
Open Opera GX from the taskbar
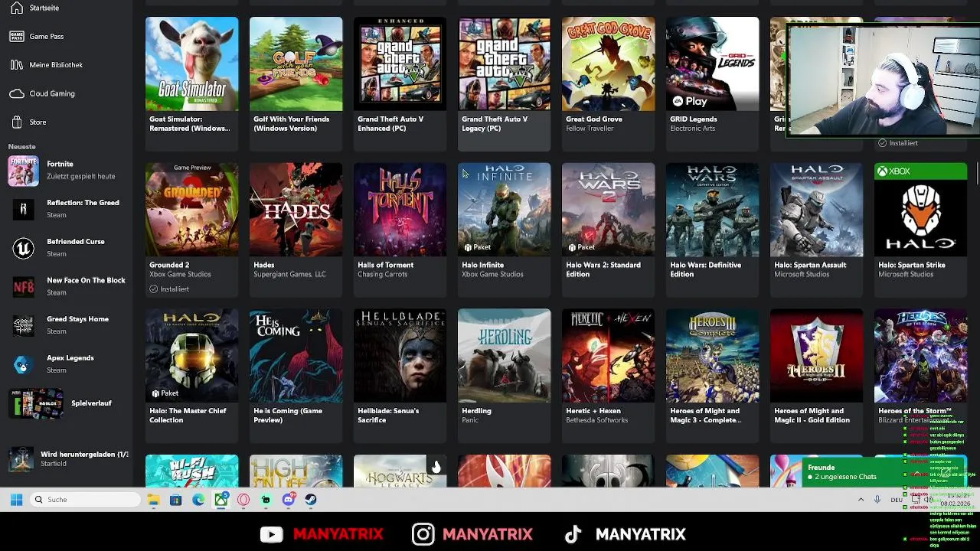(243, 500)
